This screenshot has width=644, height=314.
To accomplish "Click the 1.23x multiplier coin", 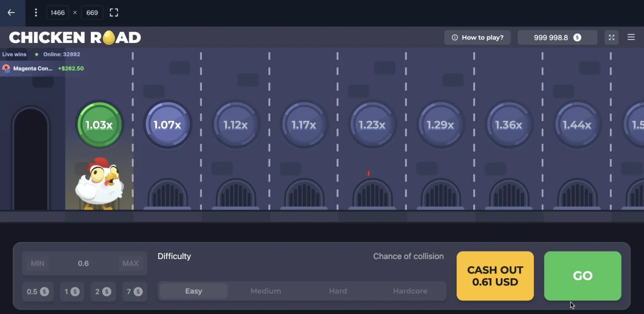I will point(372,125).
